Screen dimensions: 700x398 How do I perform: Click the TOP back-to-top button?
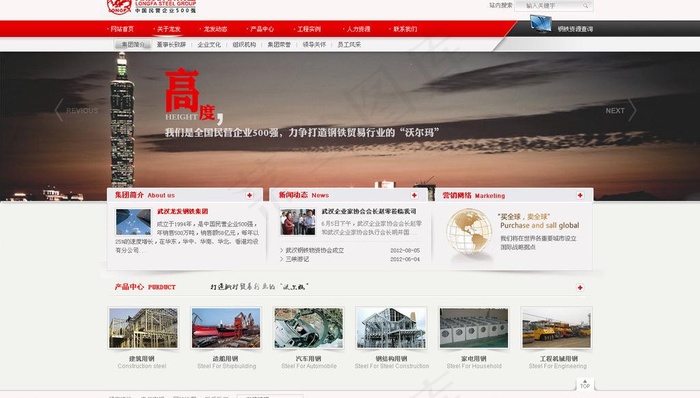click(585, 384)
